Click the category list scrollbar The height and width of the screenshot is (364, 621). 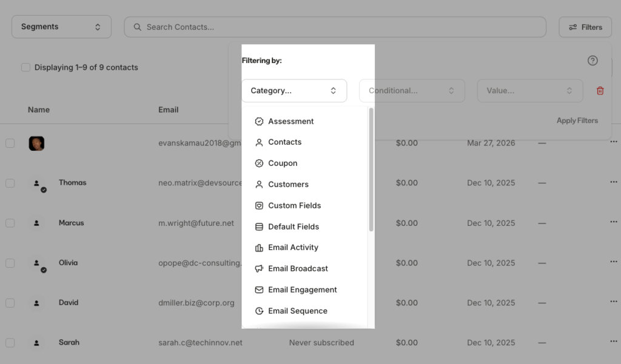(371, 170)
